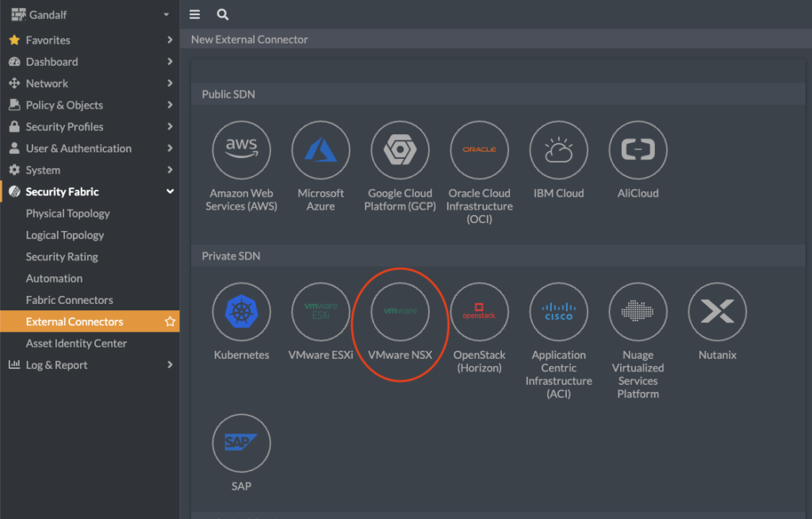The image size is (812, 519).
Task: Open Asset Identity Center link
Action: (76, 344)
